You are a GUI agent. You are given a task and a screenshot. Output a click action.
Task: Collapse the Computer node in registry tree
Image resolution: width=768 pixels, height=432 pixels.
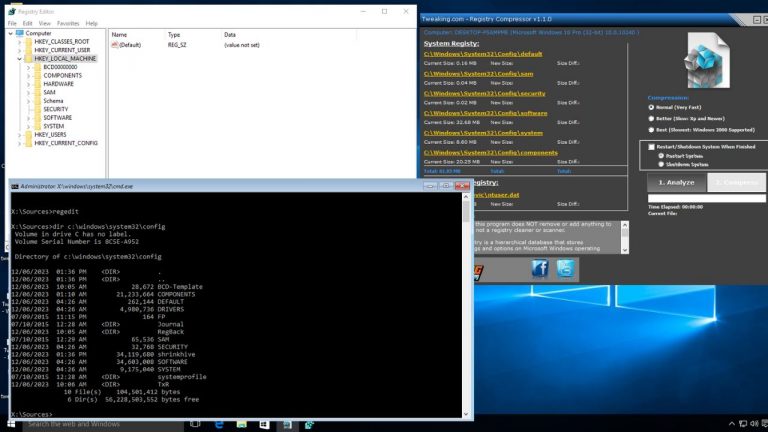11,33
